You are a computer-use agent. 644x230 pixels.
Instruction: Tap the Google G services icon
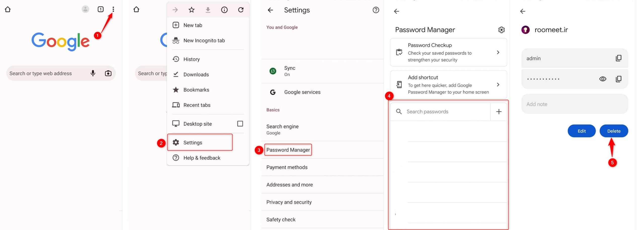click(x=273, y=92)
